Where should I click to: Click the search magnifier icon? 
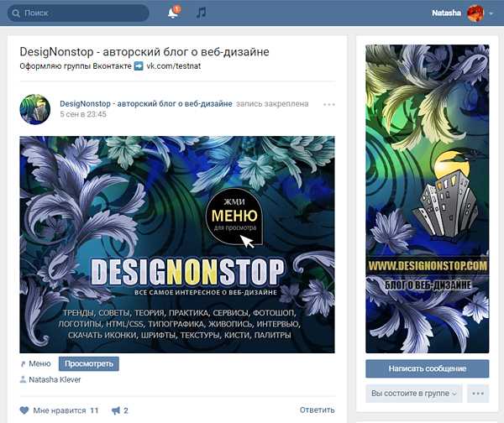coord(16,13)
